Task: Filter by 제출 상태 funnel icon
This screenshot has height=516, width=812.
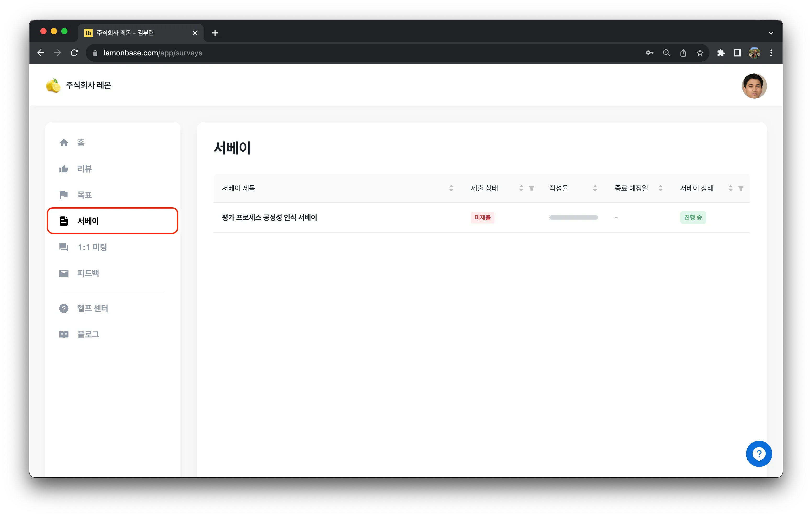Action: (532, 188)
